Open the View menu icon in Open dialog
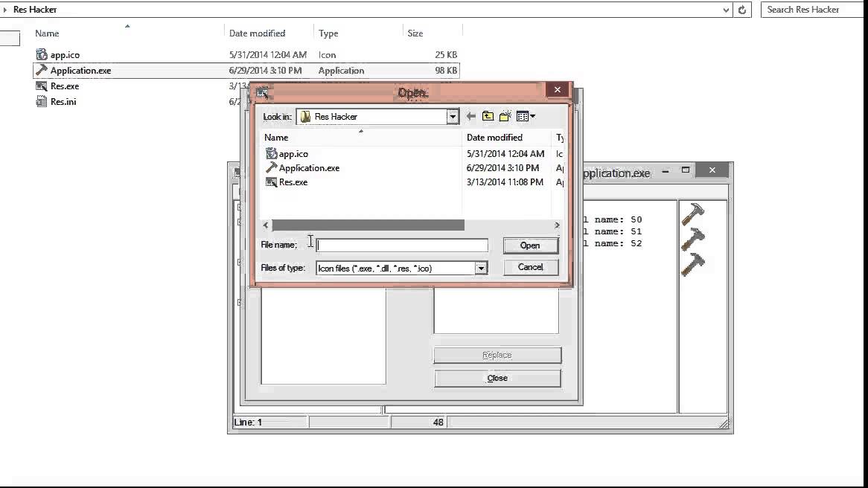Viewport: 868px width, 488px height. pos(526,116)
